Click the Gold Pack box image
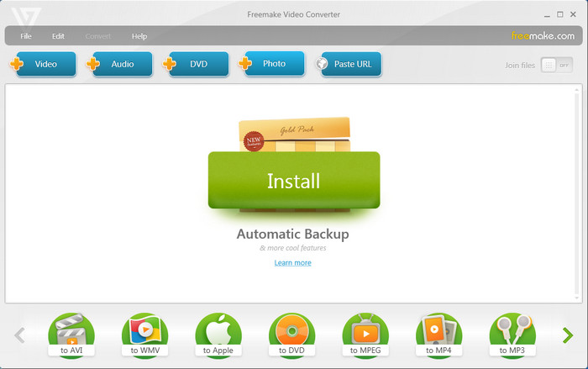This screenshot has height=369, width=588. (295, 134)
